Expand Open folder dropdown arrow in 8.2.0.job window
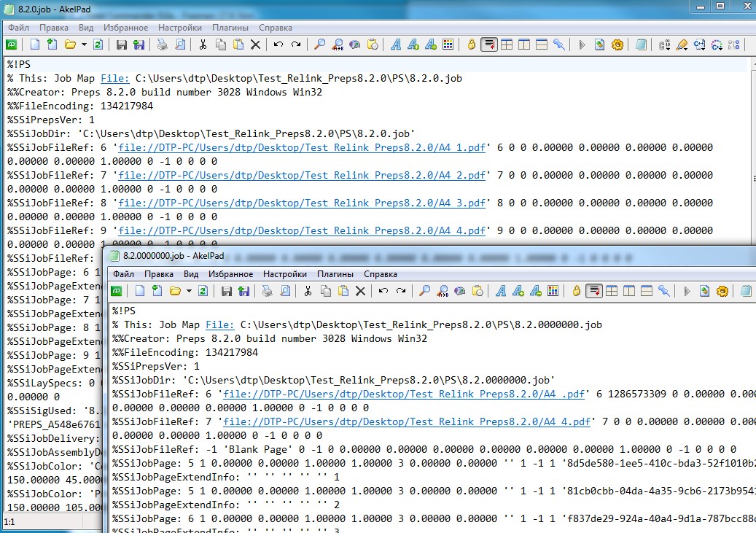The height and width of the screenshot is (533, 756). click(x=84, y=44)
